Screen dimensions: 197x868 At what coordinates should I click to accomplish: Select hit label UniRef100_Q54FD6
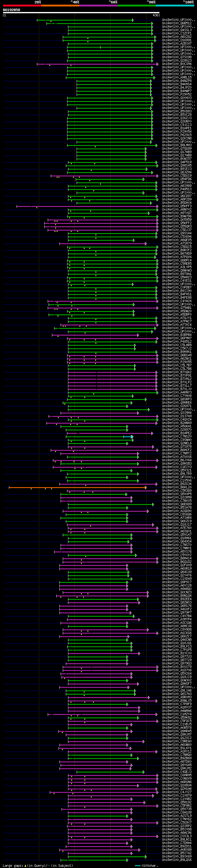(x=177, y=179)
